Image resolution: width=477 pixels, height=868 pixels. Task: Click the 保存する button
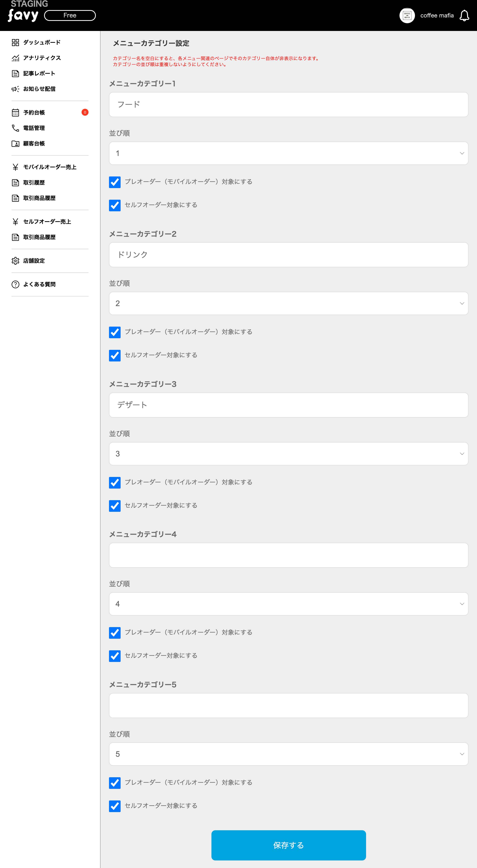click(289, 845)
